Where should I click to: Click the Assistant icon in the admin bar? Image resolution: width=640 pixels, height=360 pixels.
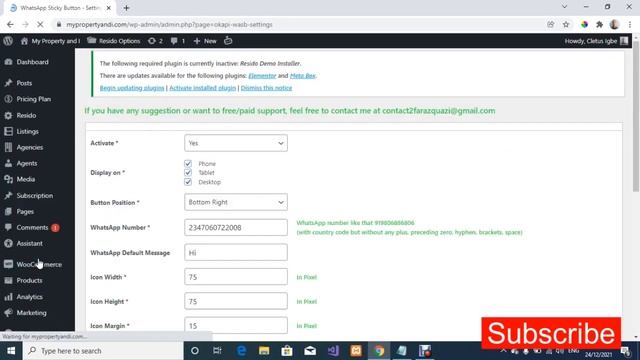tap(228, 41)
